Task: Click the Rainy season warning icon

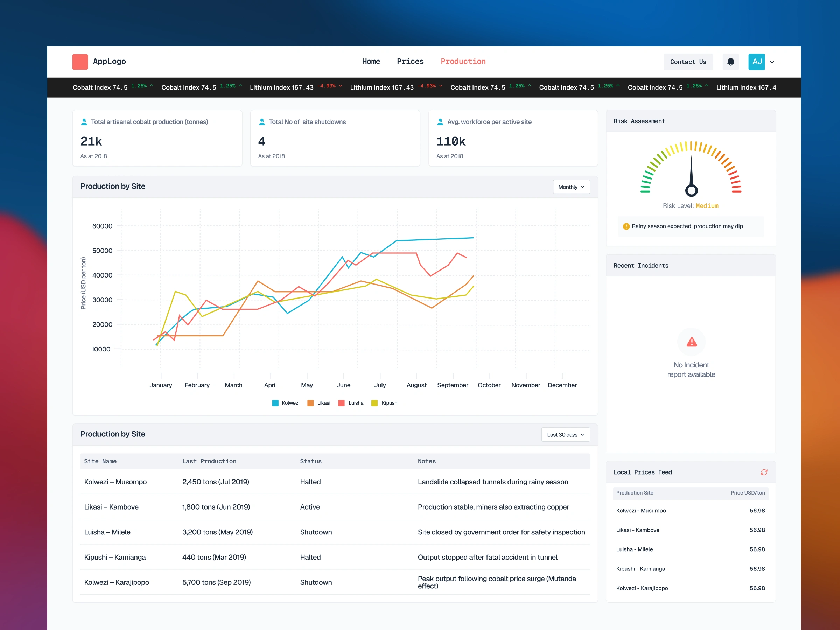Action: [x=626, y=226]
